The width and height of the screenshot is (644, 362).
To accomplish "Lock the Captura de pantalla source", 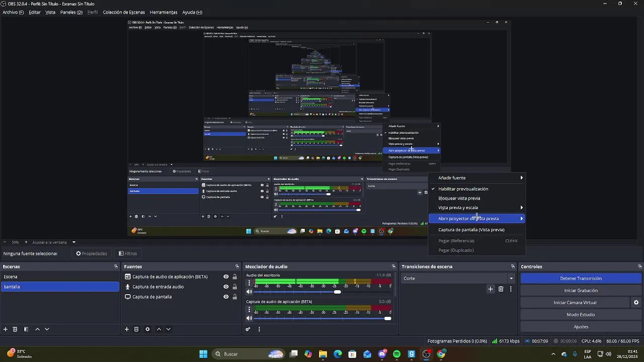I will (234, 297).
